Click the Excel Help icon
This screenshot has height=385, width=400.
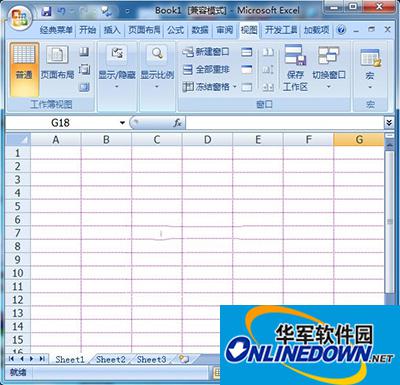[x=341, y=30]
